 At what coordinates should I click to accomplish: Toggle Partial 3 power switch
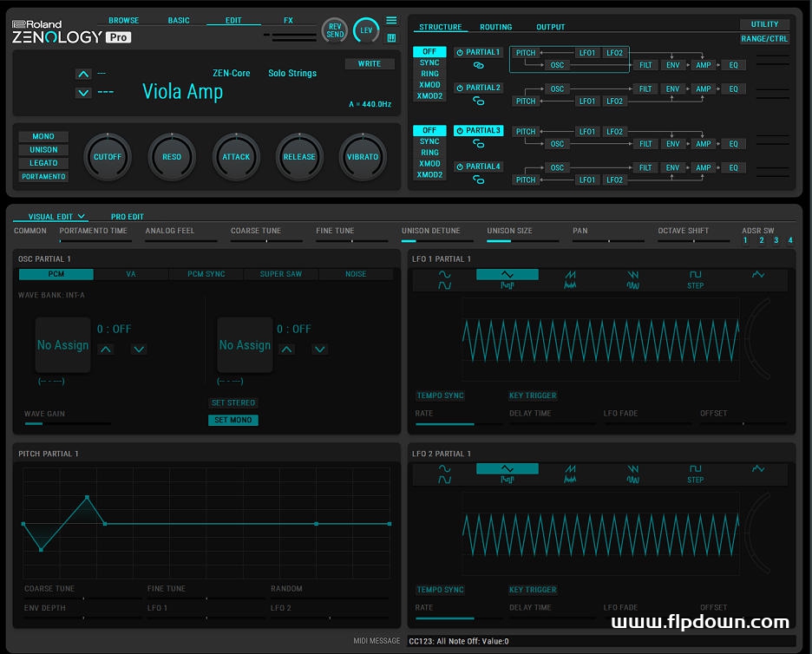[x=459, y=131]
